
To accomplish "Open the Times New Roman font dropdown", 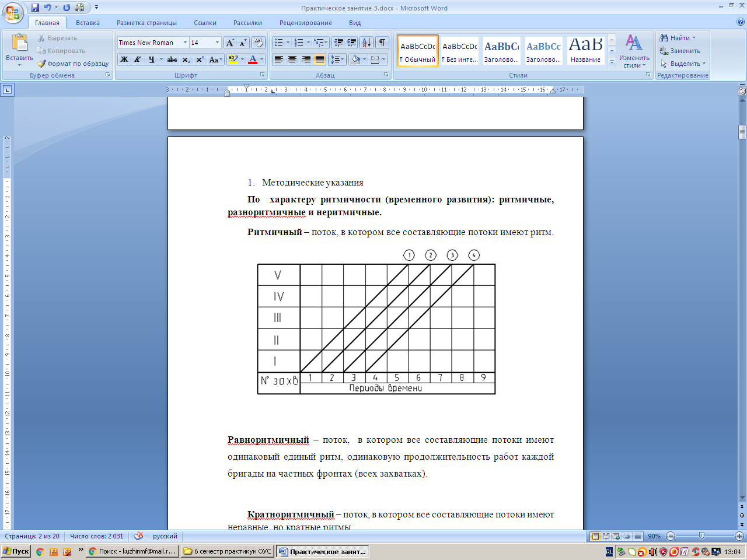I will 185,43.
